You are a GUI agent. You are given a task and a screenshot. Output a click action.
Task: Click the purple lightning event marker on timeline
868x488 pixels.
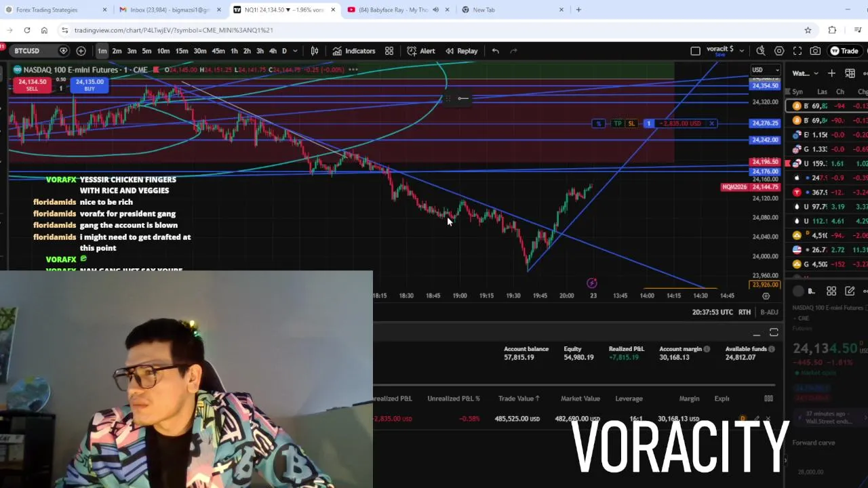coord(592,283)
